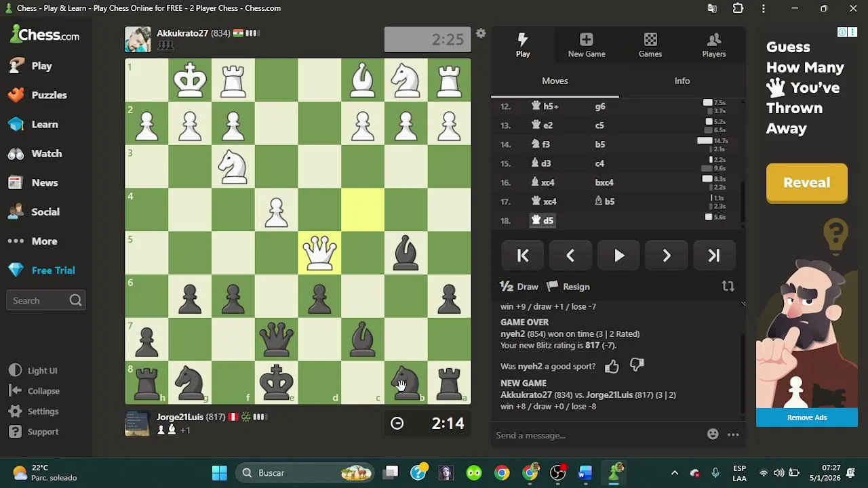Open Jorge21Luis's profile avatar
This screenshot has height=488, width=868.
click(x=138, y=423)
